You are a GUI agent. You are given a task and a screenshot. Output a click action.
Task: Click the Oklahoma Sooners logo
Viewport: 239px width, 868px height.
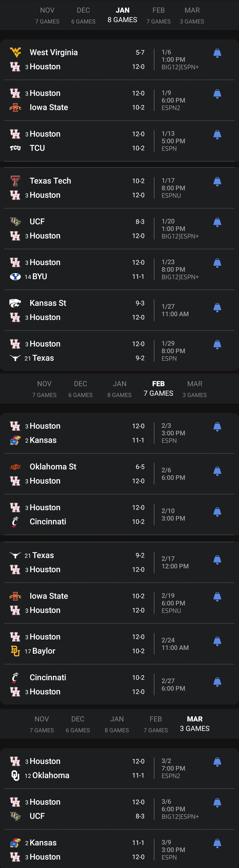click(15, 775)
